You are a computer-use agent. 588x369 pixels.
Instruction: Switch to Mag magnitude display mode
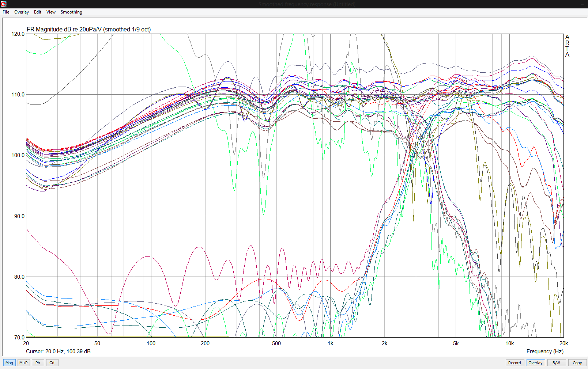click(x=9, y=363)
